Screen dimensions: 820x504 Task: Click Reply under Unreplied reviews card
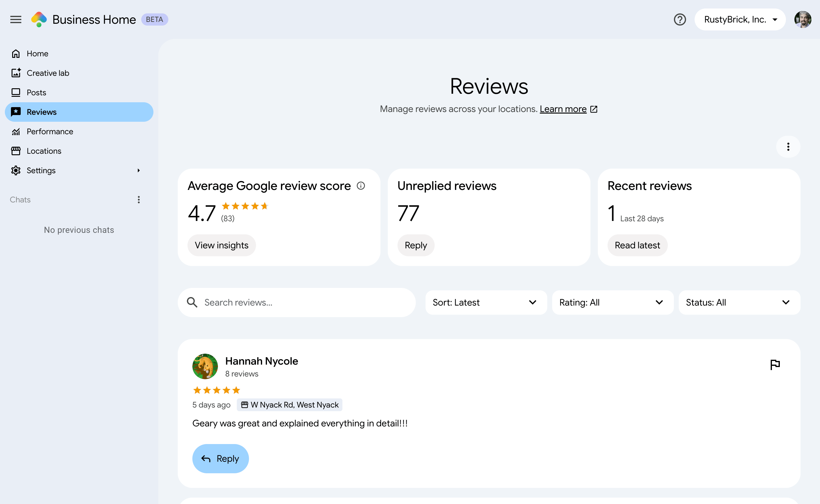tap(416, 245)
